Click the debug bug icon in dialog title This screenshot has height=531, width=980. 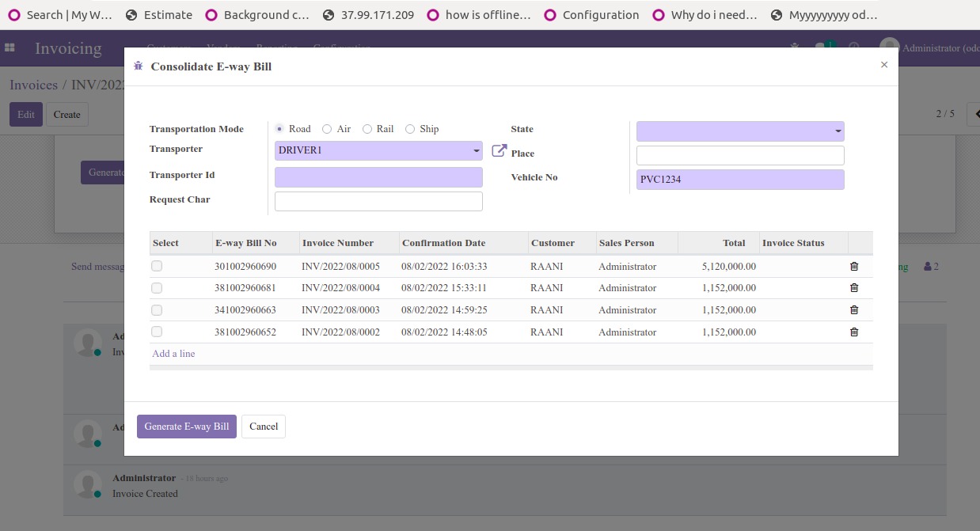coord(139,66)
